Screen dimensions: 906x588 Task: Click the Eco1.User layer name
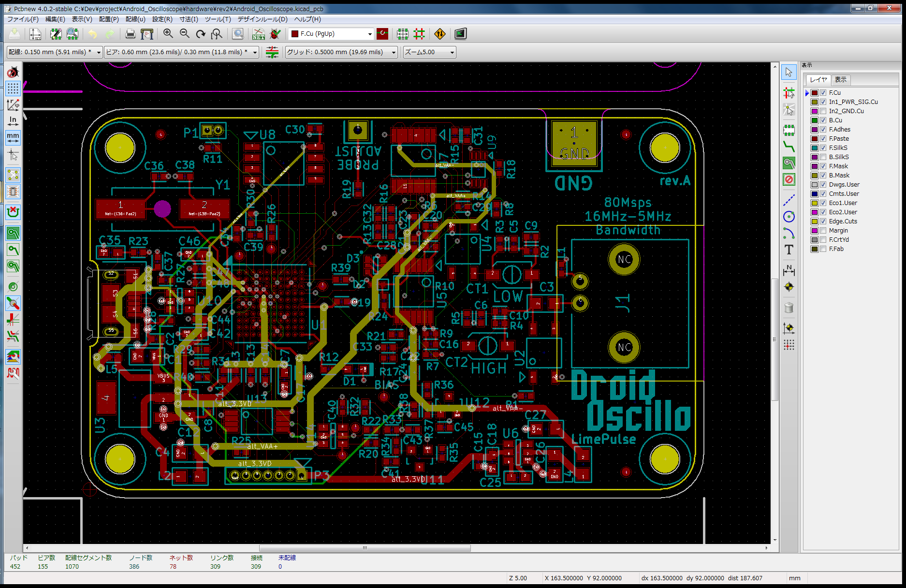click(x=843, y=203)
